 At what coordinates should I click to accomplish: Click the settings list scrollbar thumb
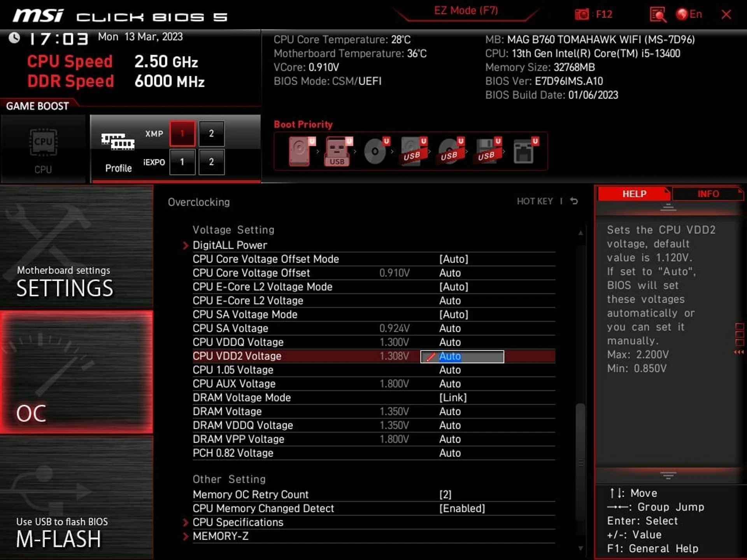click(580, 463)
